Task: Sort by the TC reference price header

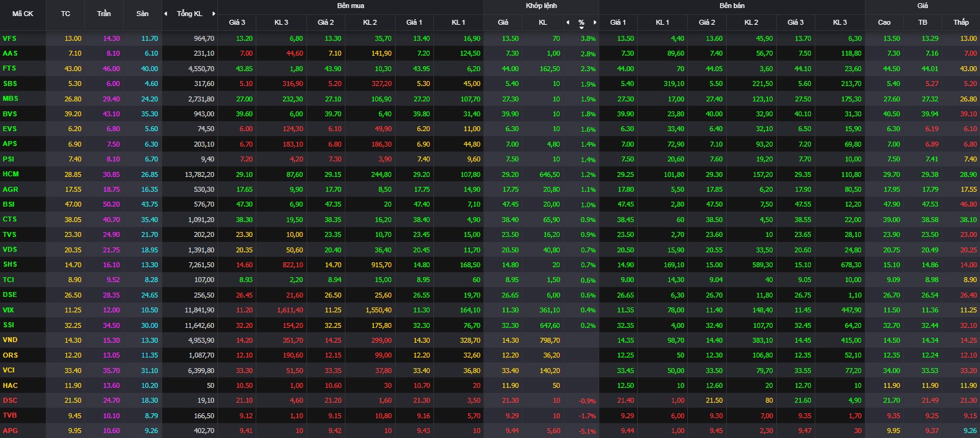Action: coord(66,14)
